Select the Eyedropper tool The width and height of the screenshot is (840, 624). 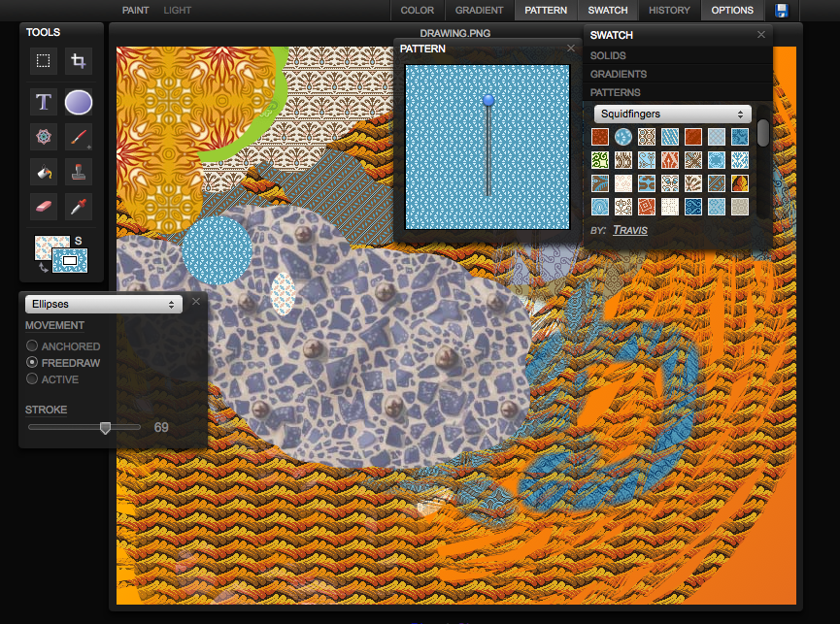[79, 206]
